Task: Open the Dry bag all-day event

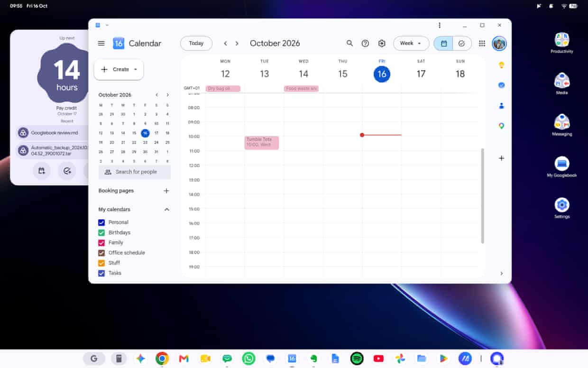Action: [x=223, y=89]
